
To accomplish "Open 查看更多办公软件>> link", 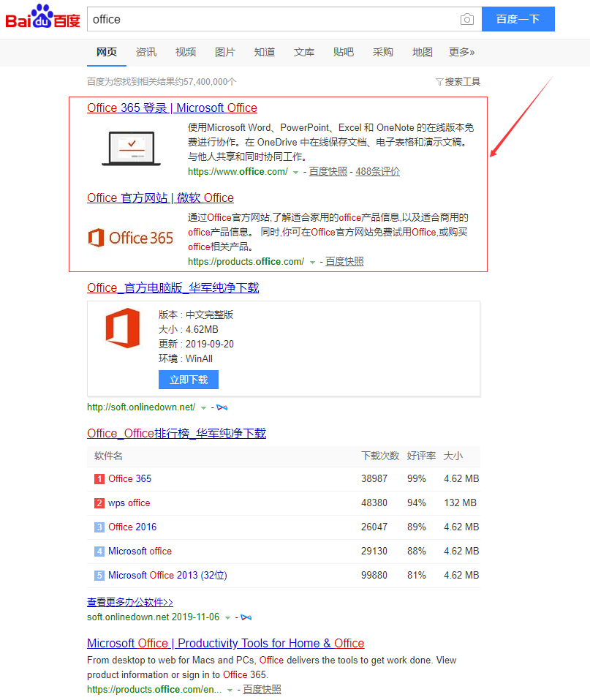I will click(130, 602).
